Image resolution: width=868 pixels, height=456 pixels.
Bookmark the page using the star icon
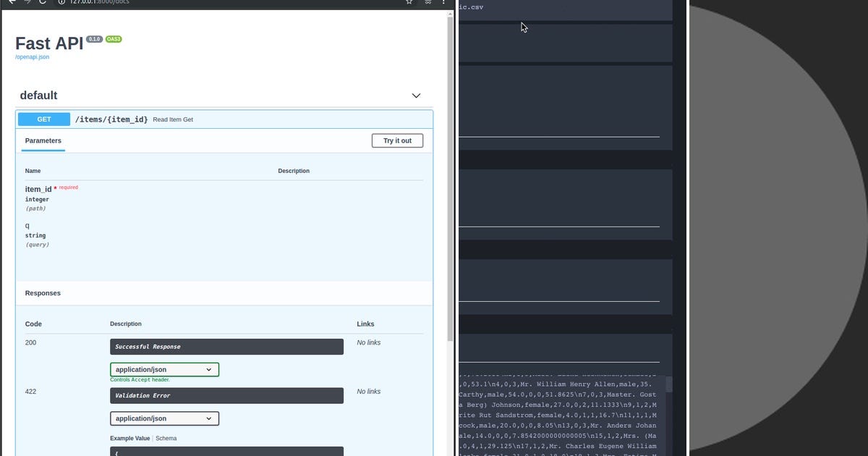[x=408, y=2]
